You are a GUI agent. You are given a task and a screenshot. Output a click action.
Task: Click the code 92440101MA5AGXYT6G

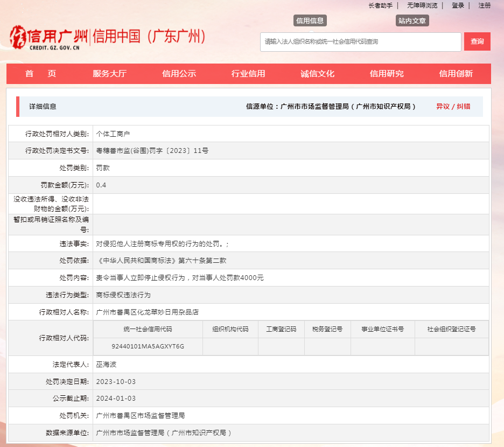[148, 346]
